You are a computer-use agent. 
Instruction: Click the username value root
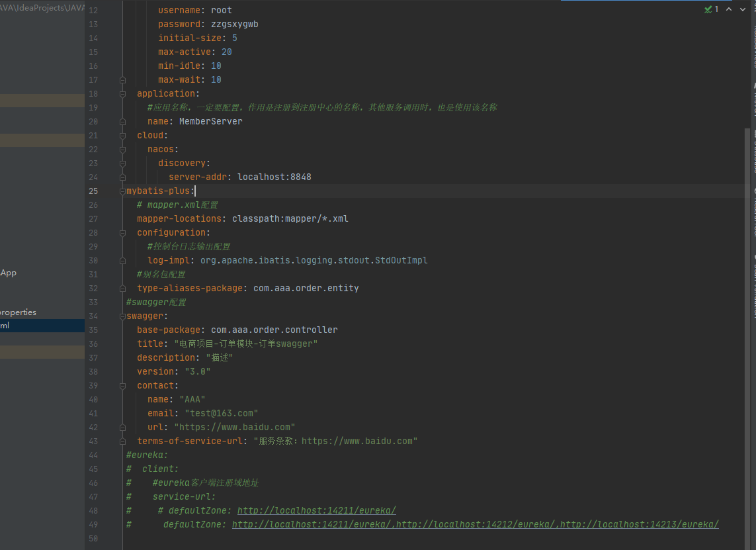click(x=222, y=10)
